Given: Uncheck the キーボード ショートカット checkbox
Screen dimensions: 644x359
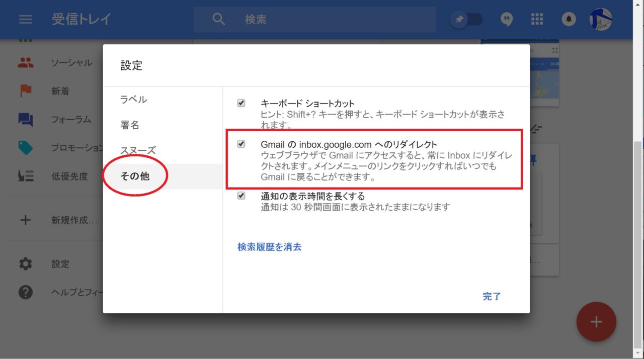Looking at the screenshot, I should click(242, 103).
